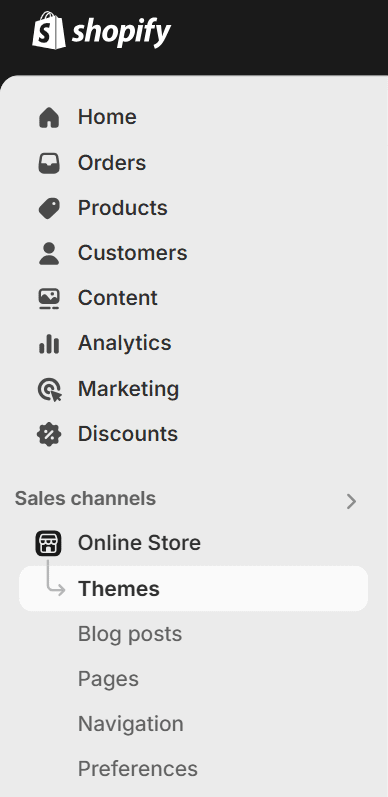The height and width of the screenshot is (797, 388).
Task: Go to Pages in Online Store
Action: (108, 679)
